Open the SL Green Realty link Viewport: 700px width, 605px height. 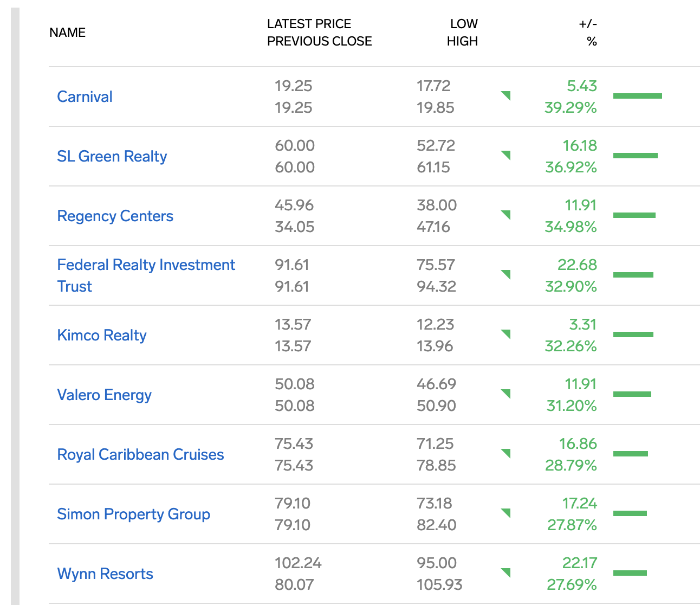112,156
